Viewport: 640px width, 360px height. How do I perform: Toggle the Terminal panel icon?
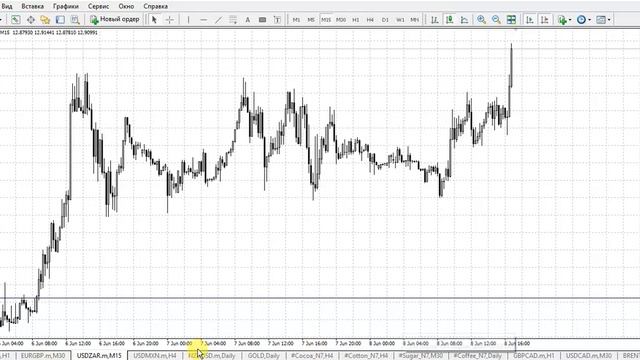point(60,20)
